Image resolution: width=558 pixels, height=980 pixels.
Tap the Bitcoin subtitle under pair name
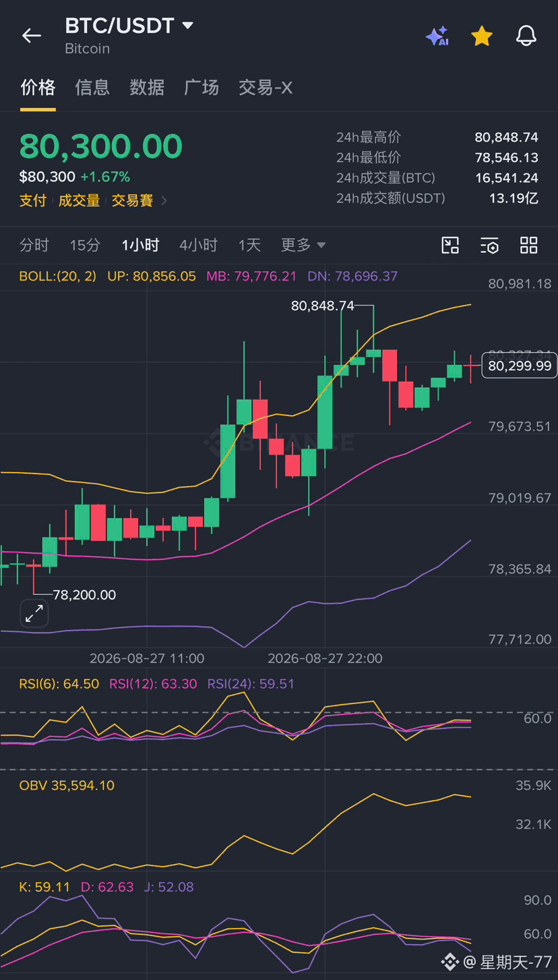click(x=87, y=49)
